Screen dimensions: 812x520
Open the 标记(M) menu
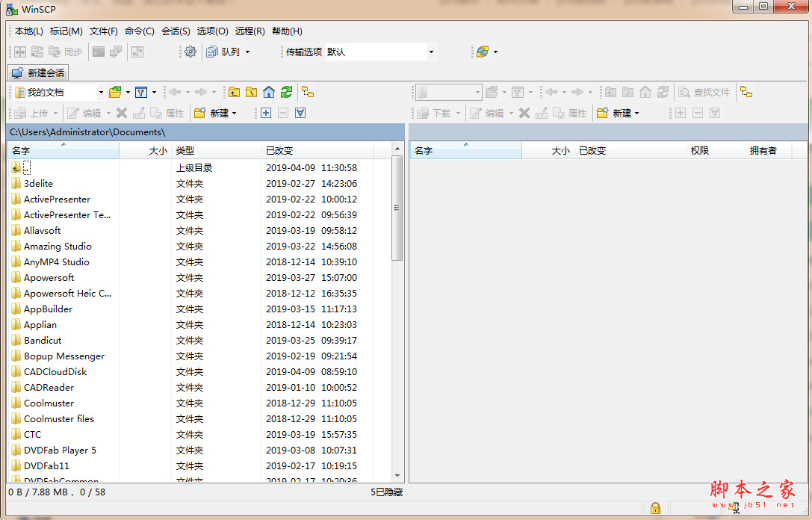[66, 31]
